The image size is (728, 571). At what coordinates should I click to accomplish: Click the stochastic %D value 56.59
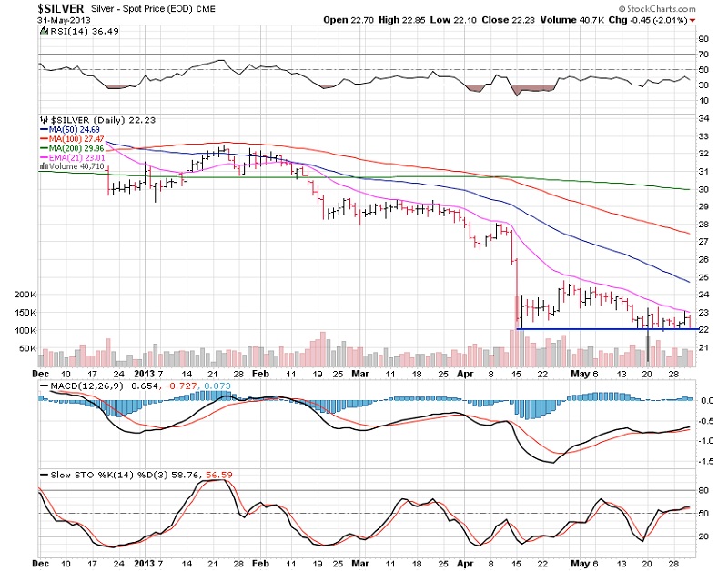pos(219,475)
